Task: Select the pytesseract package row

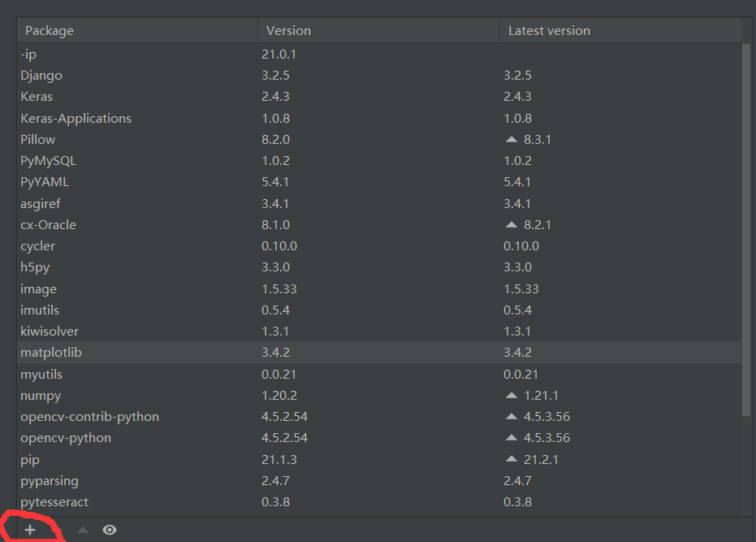Action: [x=379, y=502]
